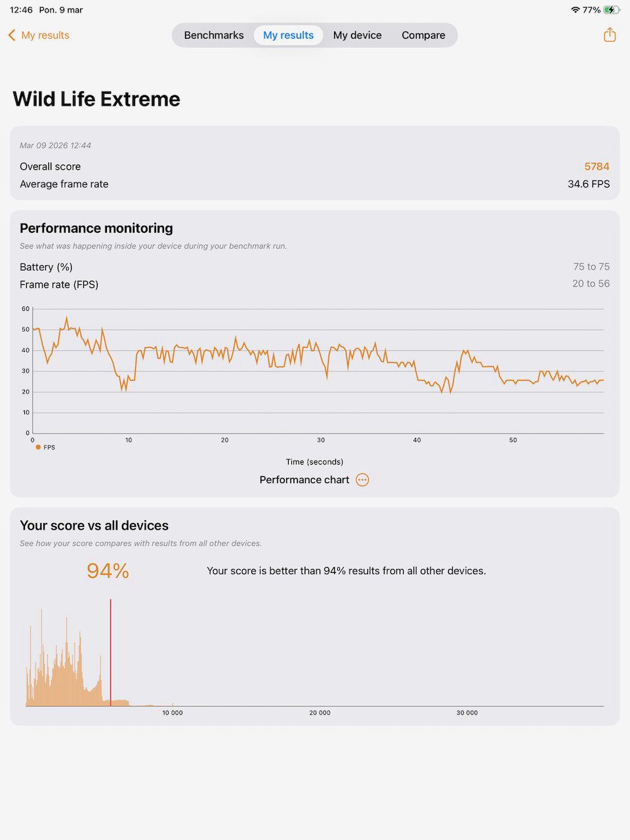Go to the Compare tab
Image resolution: width=630 pixels, height=840 pixels.
[x=423, y=35]
